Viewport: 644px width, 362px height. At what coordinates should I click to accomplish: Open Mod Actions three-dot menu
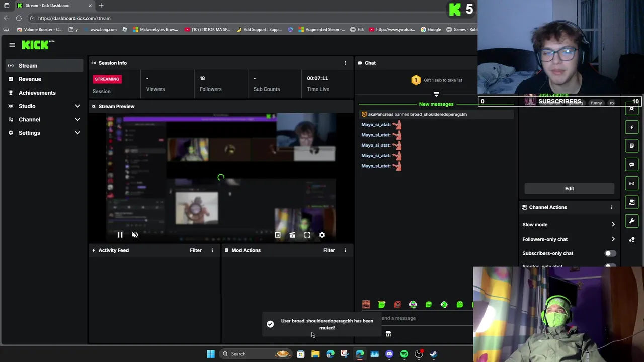[x=345, y=250]
